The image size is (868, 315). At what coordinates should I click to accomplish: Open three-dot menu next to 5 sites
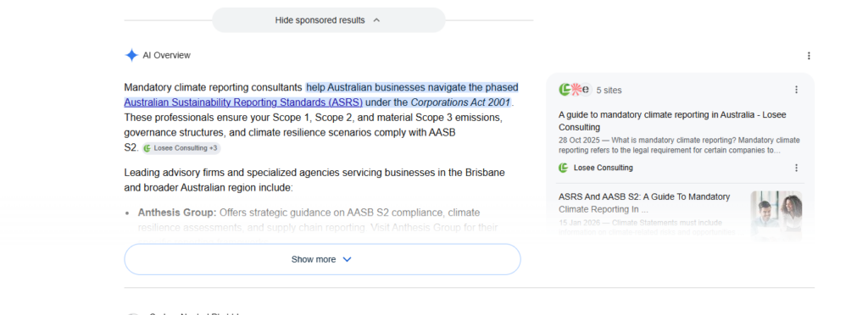[x=796, y=90]
